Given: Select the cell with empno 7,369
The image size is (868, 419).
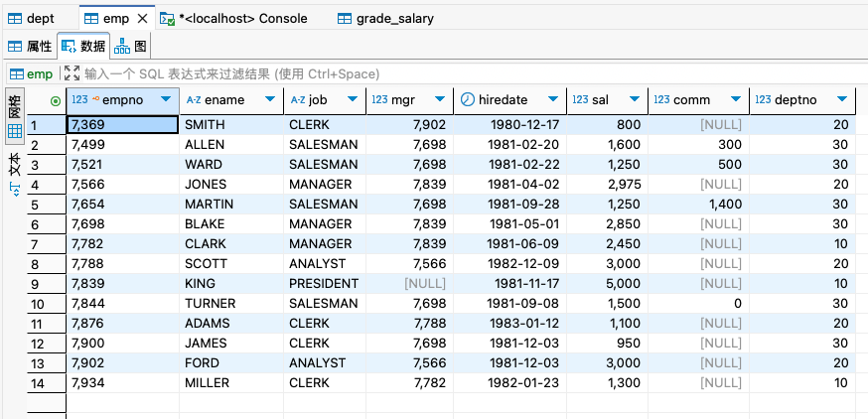Looking at the screenshot, I should tap(122, 124).
